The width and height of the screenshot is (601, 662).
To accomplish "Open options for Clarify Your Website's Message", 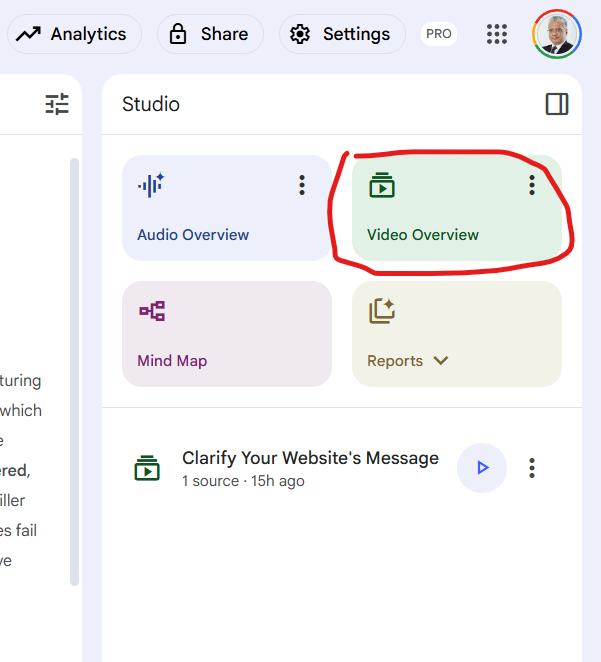I will (532, 468).
